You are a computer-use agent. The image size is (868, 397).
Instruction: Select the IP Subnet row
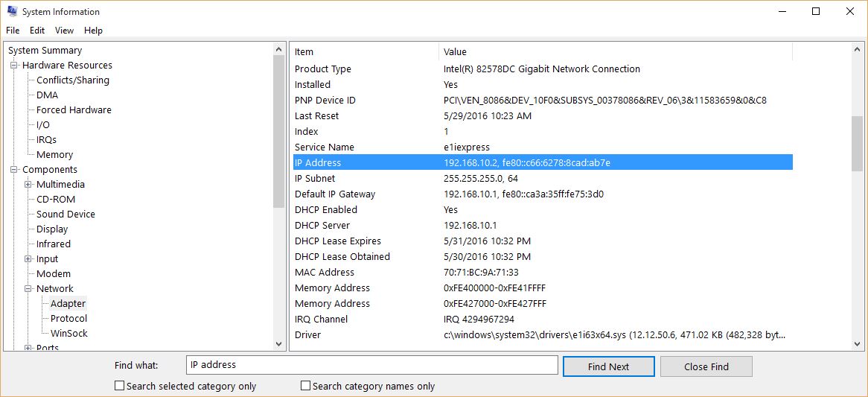(543, 178)
